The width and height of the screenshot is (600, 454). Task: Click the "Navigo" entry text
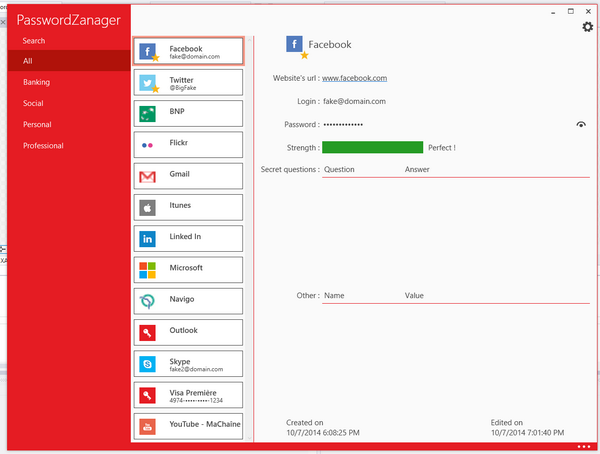(x=182, y=299)
